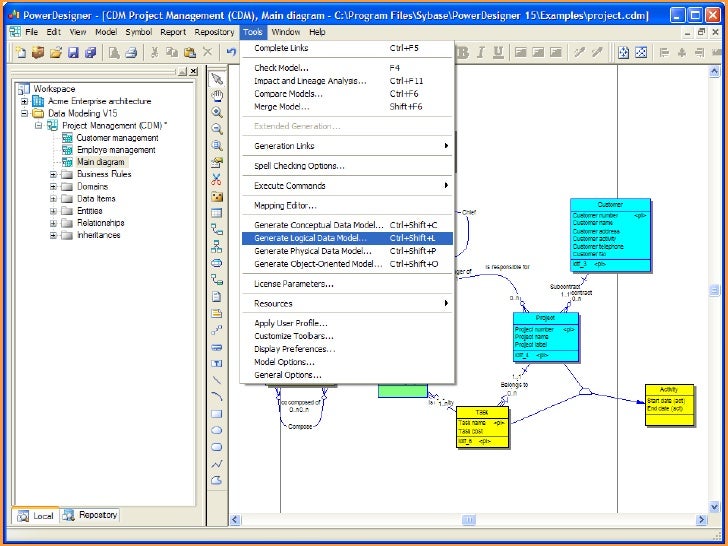The image size is (728, 546).
Task: Open the Repository menu in menu bar
Action: 214,32
